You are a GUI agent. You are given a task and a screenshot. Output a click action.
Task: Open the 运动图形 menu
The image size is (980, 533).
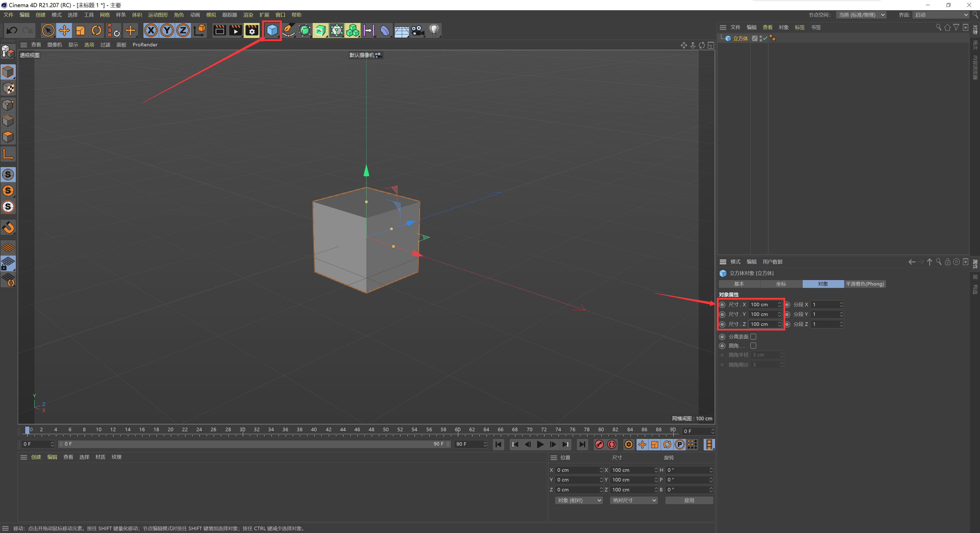click(158, 15)
